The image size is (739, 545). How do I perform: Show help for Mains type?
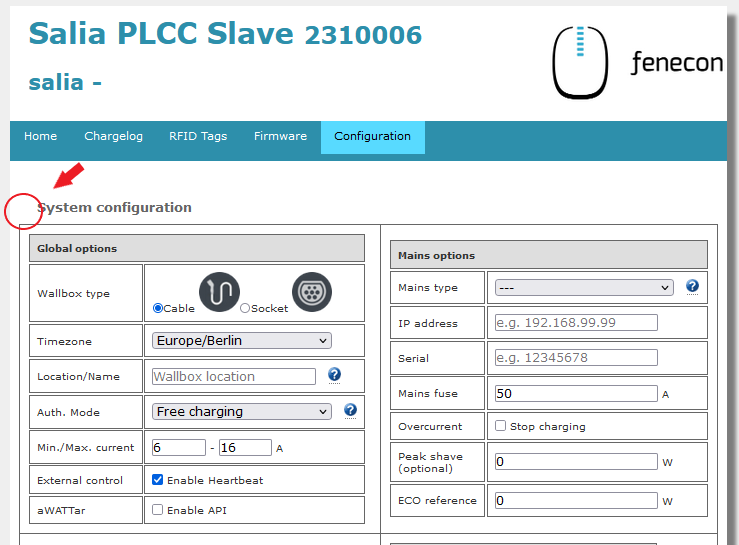tap(692, 286)
